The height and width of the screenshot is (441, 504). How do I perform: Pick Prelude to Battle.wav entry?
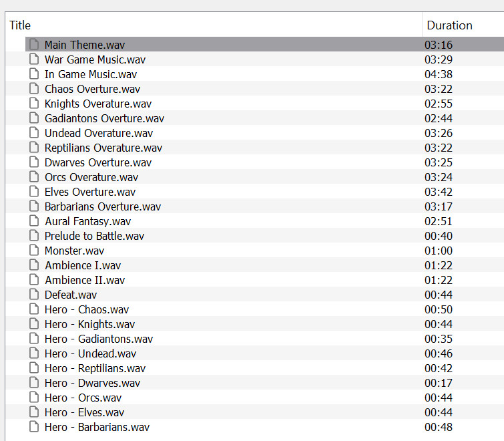click(94, 236)
